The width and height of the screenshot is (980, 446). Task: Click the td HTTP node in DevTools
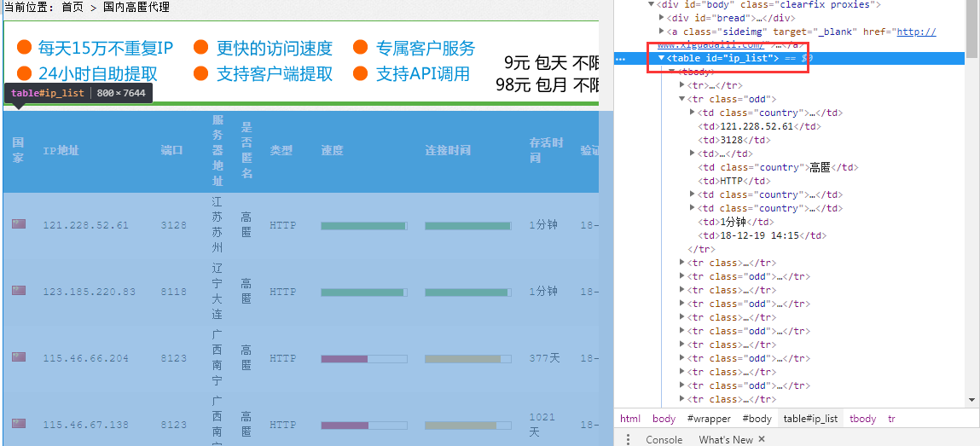pyautogui.click(x=734, y=181)
